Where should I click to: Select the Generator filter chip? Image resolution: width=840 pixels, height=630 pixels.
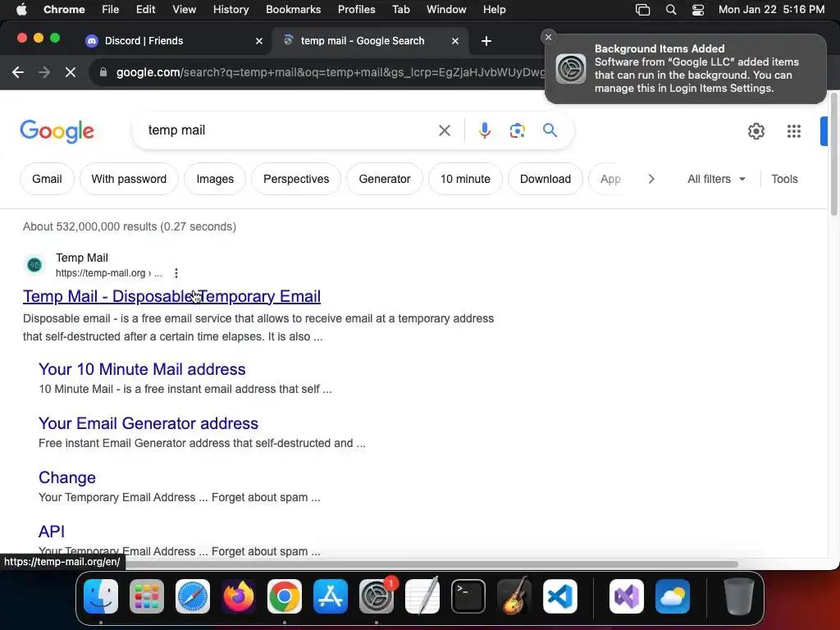tap(385, 179)
